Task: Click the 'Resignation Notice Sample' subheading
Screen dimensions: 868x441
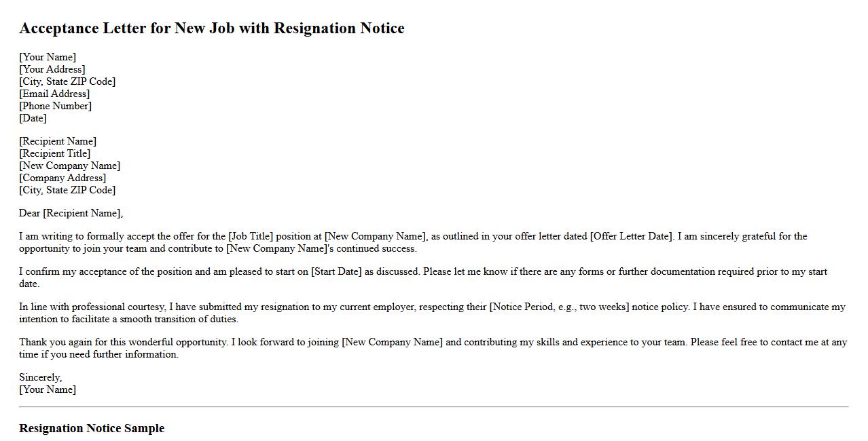Action: click(x=92, y=428)
